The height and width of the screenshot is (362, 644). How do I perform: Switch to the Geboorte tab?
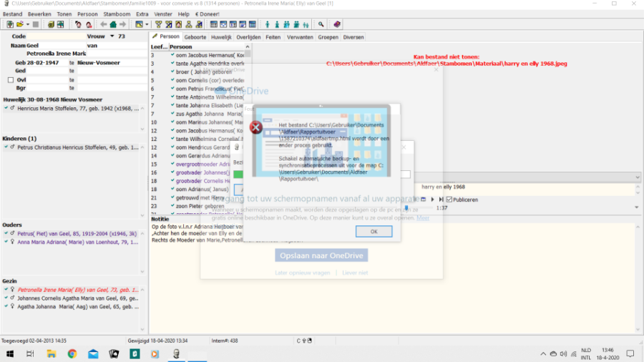click(195, 36)
